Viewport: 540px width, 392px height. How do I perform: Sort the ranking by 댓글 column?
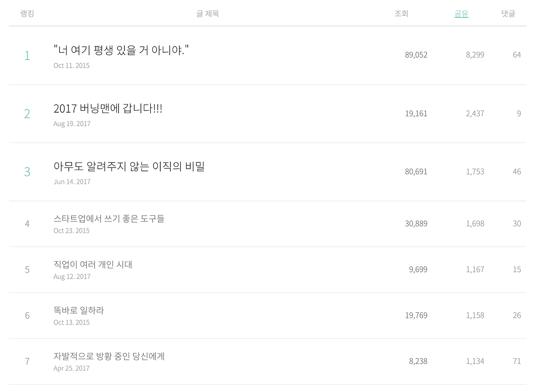(x=508, y=14)
